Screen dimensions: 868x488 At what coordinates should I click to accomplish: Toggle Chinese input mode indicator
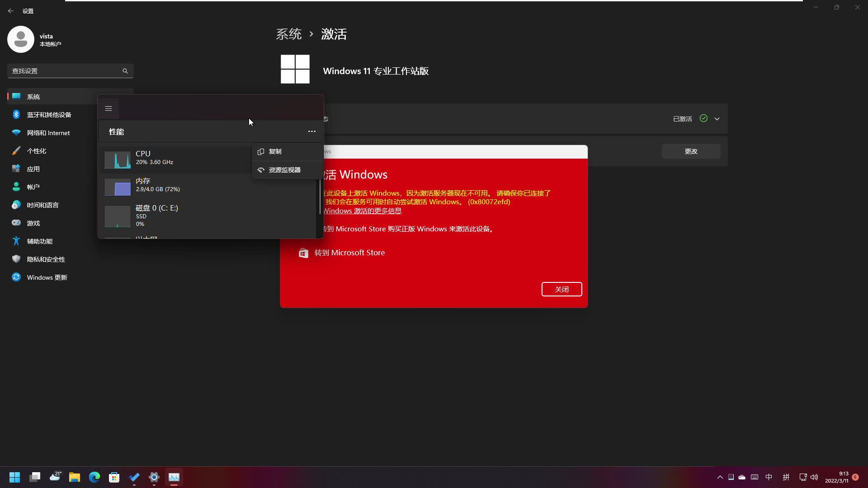[769, 477]
